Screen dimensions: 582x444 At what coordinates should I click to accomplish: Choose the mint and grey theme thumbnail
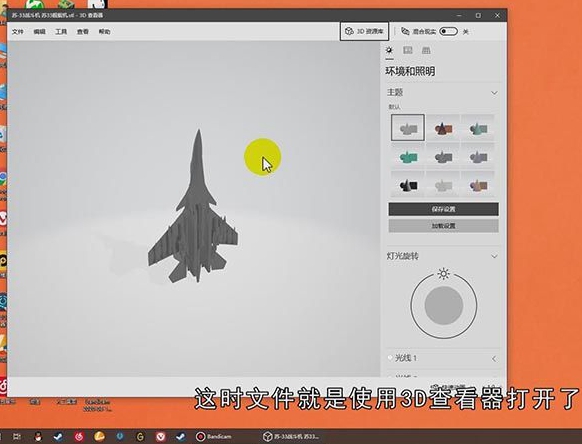(478, 128)
